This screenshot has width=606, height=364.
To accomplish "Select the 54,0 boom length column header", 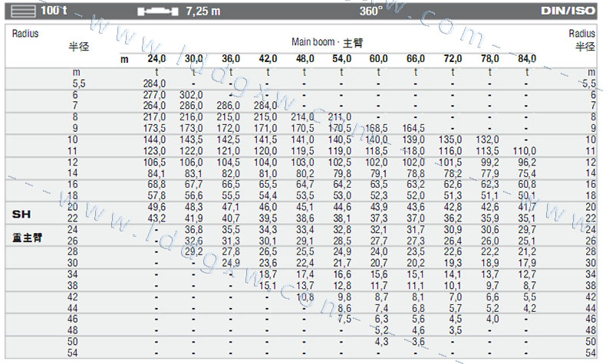I will 341,59.
